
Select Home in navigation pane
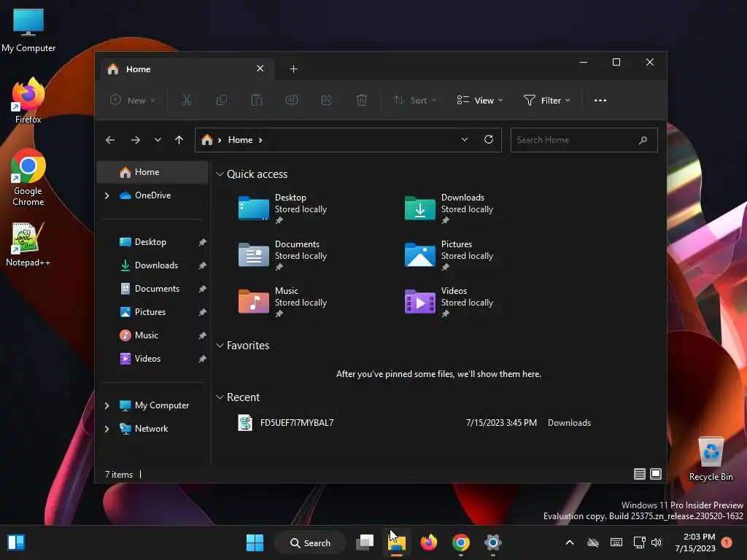pos(152,172)
